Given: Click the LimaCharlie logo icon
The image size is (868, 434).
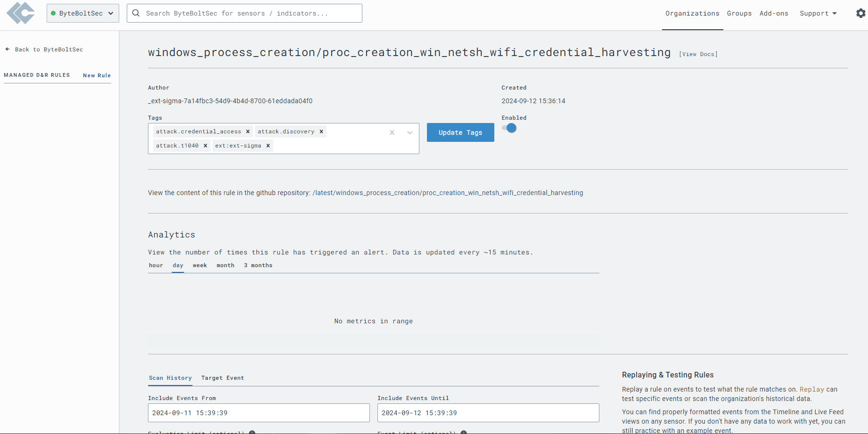Looking at the screenshot, I should pyautogui.click(x=21, y=13).
